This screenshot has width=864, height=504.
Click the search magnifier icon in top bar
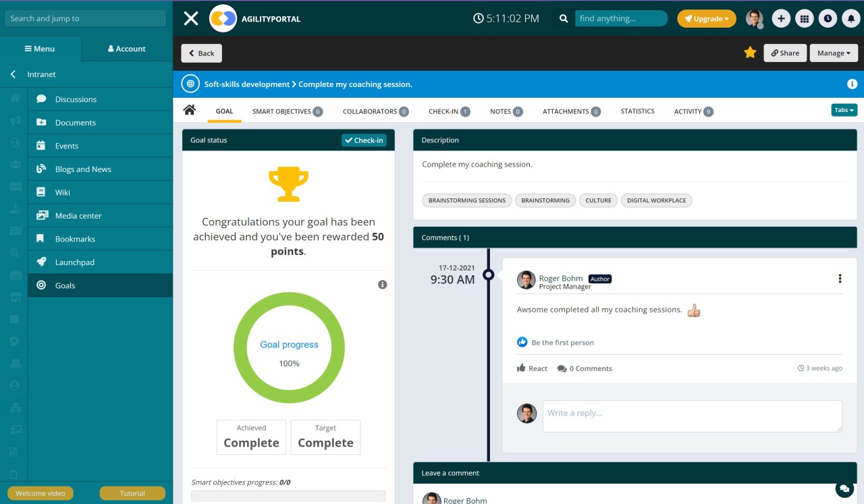coord(564,18)
